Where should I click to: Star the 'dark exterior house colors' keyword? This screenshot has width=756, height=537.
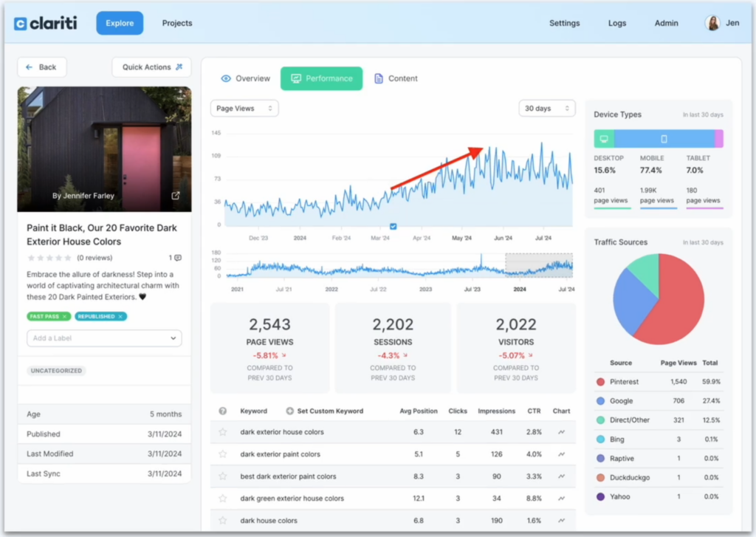[x=222, y=432]
